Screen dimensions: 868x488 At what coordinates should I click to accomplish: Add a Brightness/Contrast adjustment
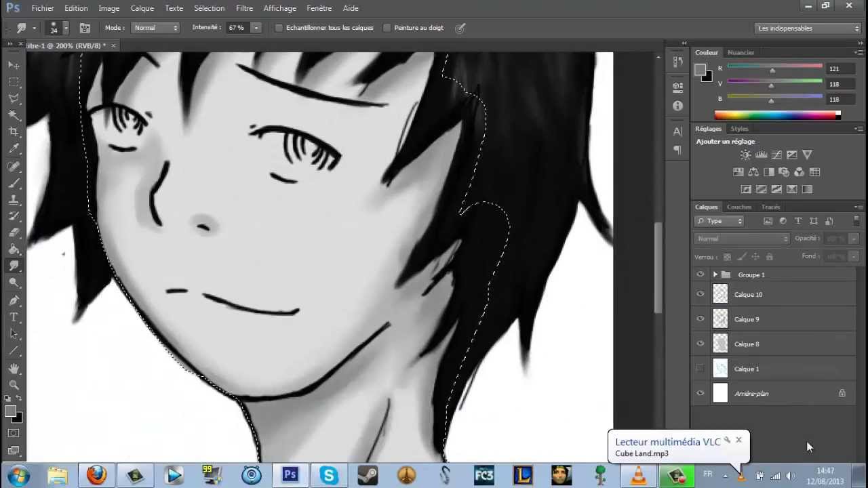coord(746,155)
